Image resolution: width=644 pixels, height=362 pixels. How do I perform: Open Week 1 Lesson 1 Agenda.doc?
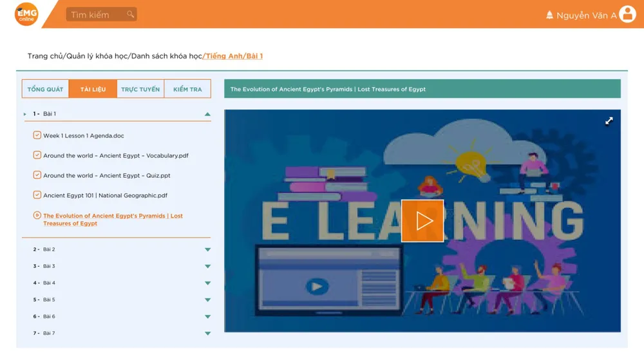83,136
